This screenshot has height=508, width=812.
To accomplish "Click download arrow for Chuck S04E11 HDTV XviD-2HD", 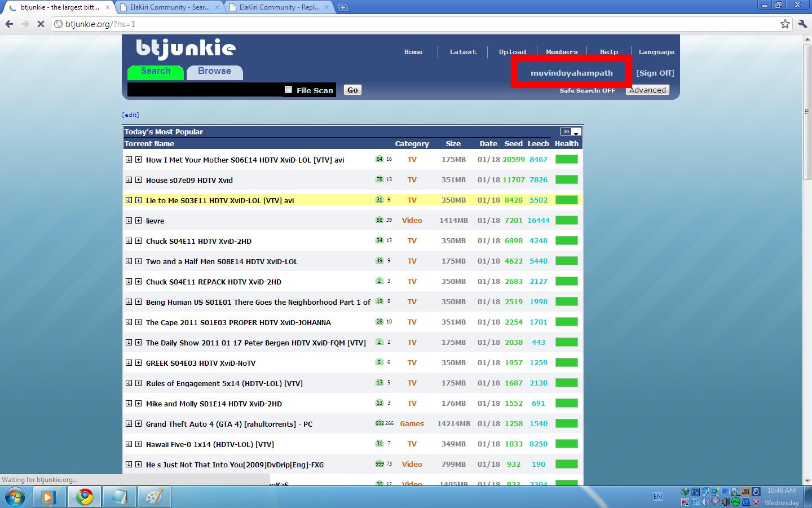I will (x=129, y=241).
